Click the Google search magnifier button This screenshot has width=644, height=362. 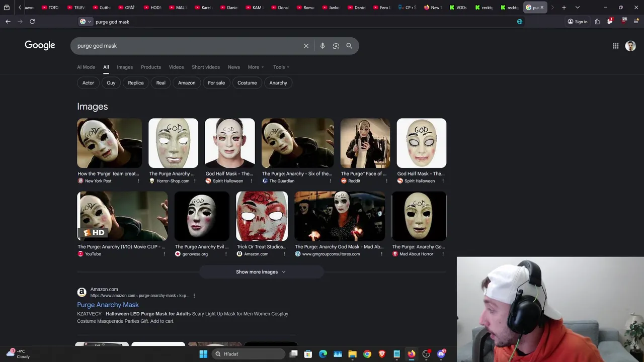pyautogui.click(x=349, y=46)
